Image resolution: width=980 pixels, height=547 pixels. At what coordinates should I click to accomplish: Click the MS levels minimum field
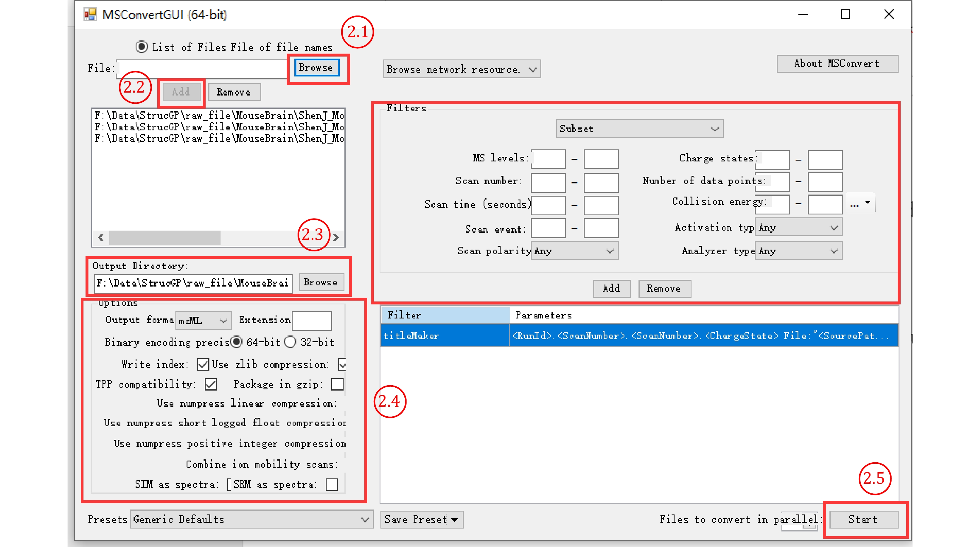click(x=548, y=159)
